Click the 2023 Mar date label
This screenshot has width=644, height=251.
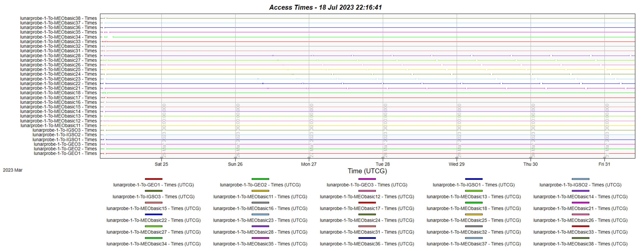13,170
